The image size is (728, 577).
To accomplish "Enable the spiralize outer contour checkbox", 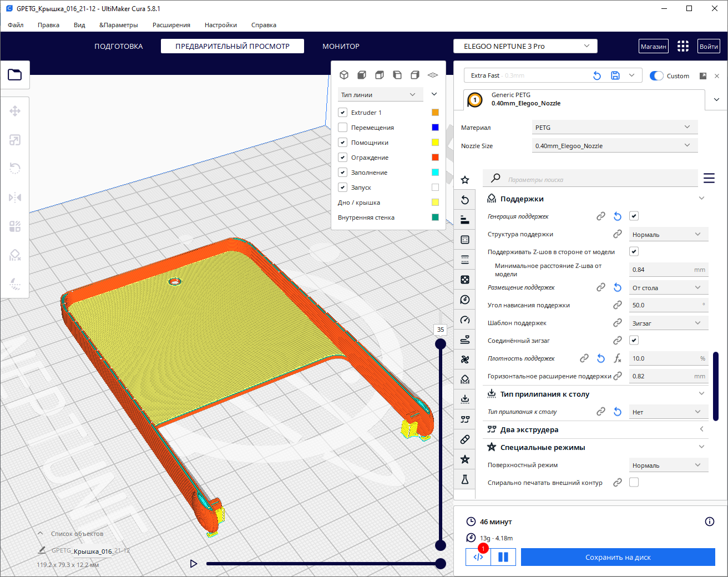I will tap(634, 483).
